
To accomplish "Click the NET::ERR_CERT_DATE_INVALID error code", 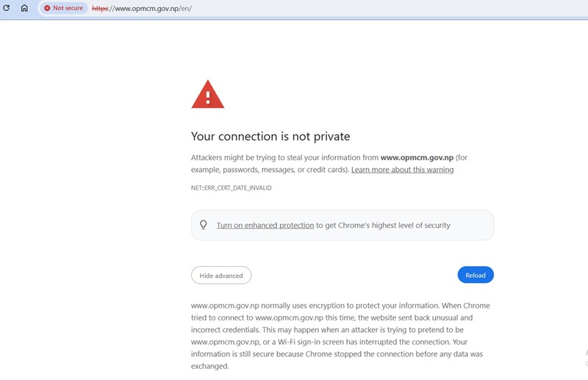I will (231, 187).
